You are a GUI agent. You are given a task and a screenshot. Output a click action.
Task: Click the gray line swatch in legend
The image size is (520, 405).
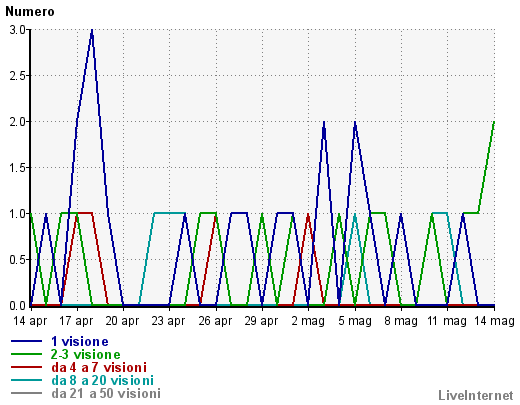point(26,393)
